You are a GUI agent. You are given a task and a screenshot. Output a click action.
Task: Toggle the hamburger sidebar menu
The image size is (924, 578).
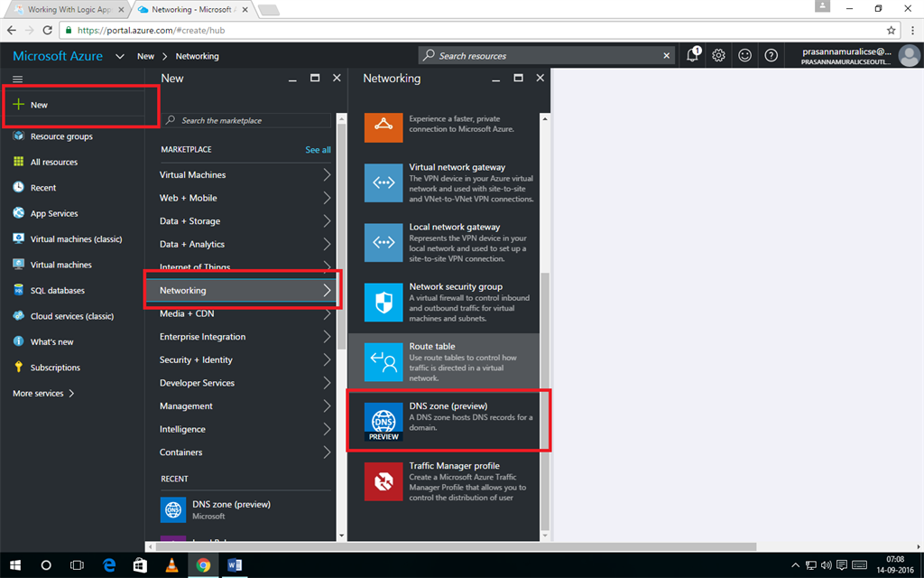[x=18, y=79]
